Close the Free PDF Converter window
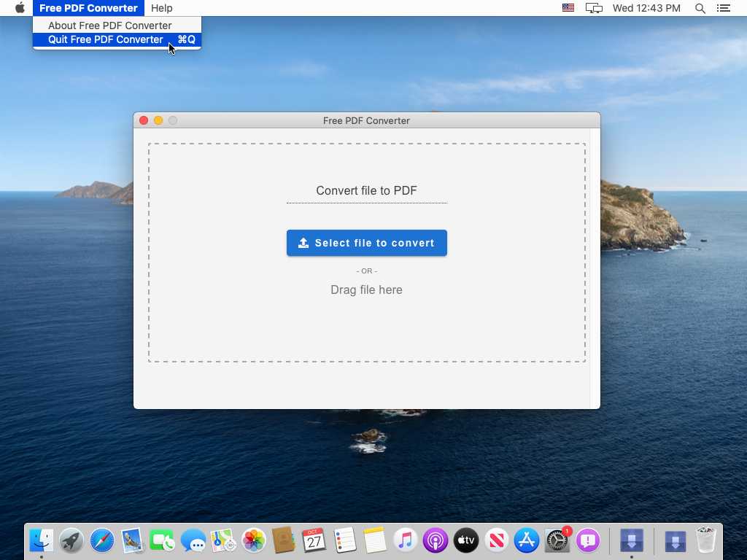747x560 pixels. pos(144,120)
